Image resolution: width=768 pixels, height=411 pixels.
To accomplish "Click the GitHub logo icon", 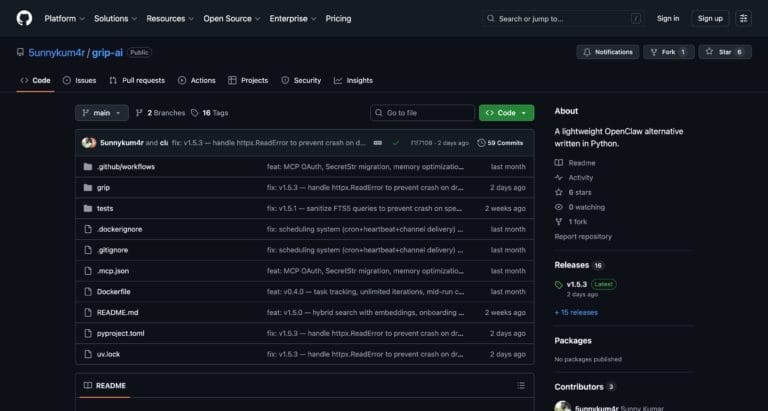I will click(24, 19).
